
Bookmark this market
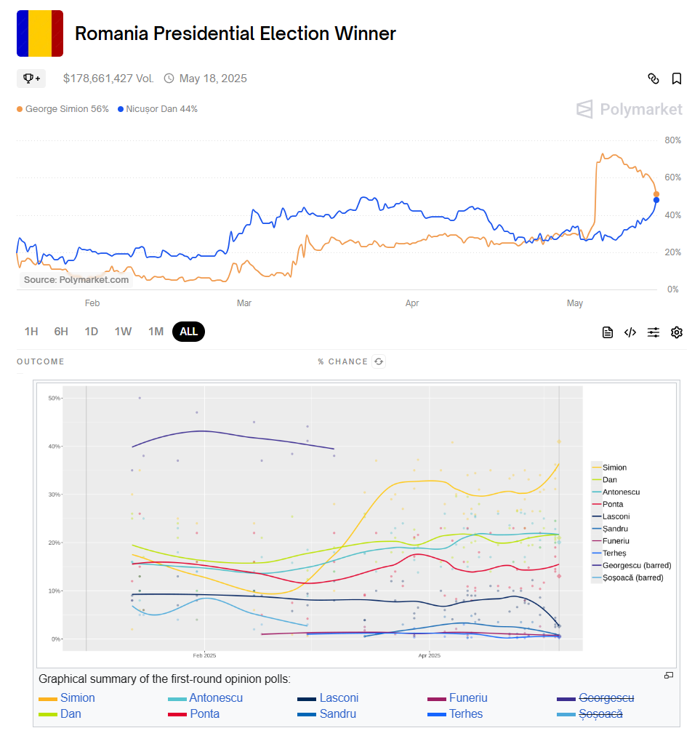click(x=677, y=79)
